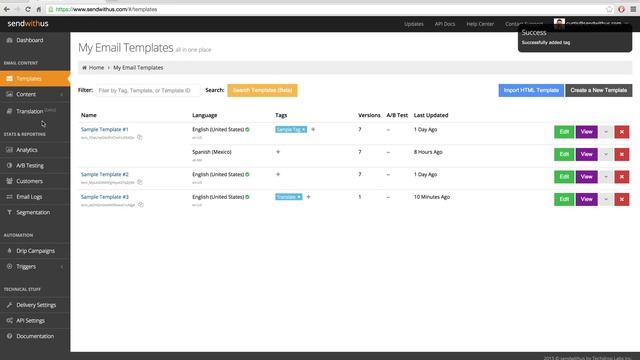Viewport: 640px width, 360px height.
Task: View Sample Template #3
Action: click(x=587, y=199)
